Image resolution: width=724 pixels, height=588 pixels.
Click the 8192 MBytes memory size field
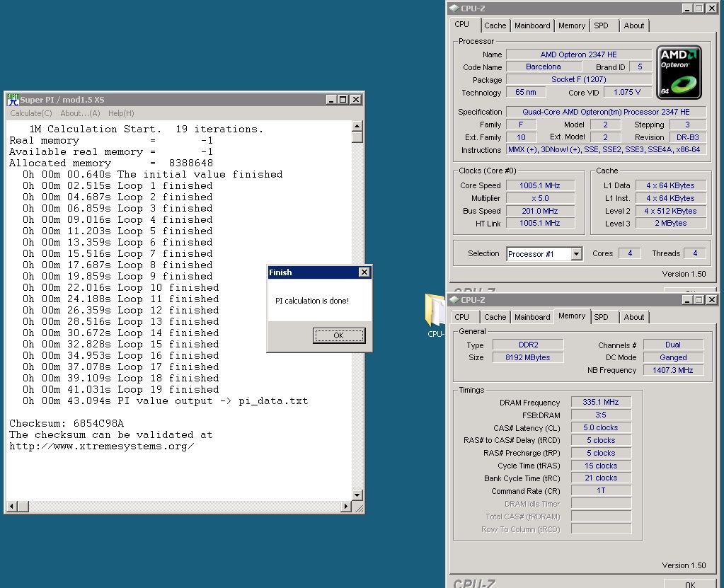pos(528,358)
